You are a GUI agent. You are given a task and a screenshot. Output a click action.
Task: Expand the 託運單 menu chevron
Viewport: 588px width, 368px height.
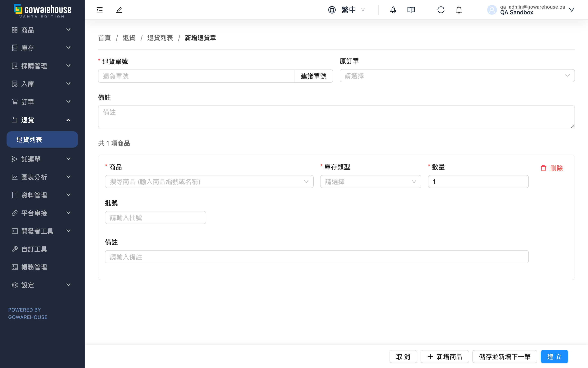coord(68,159)
